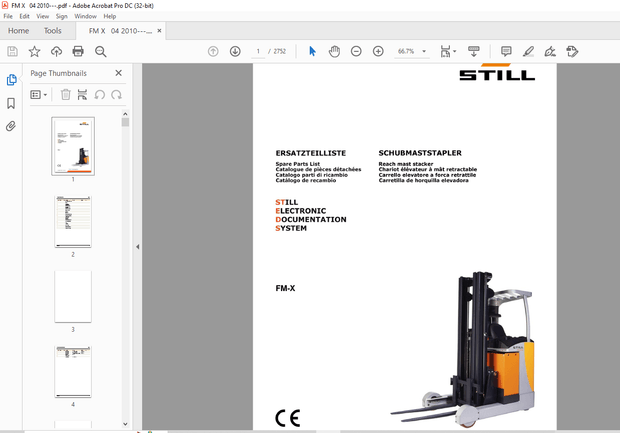Upload file to cloud icon

pos(57,51)
